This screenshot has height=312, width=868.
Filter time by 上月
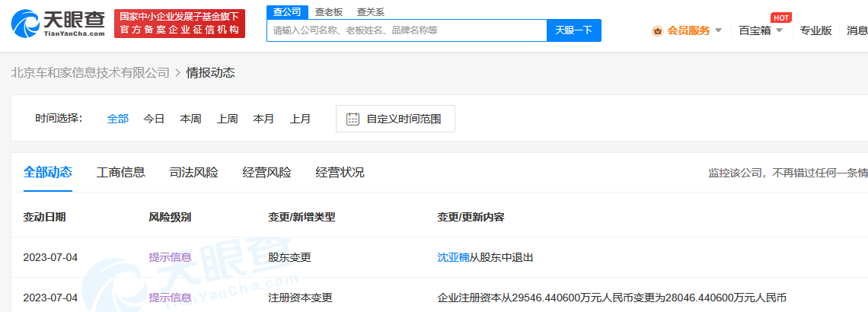click(x=300, y=119)
